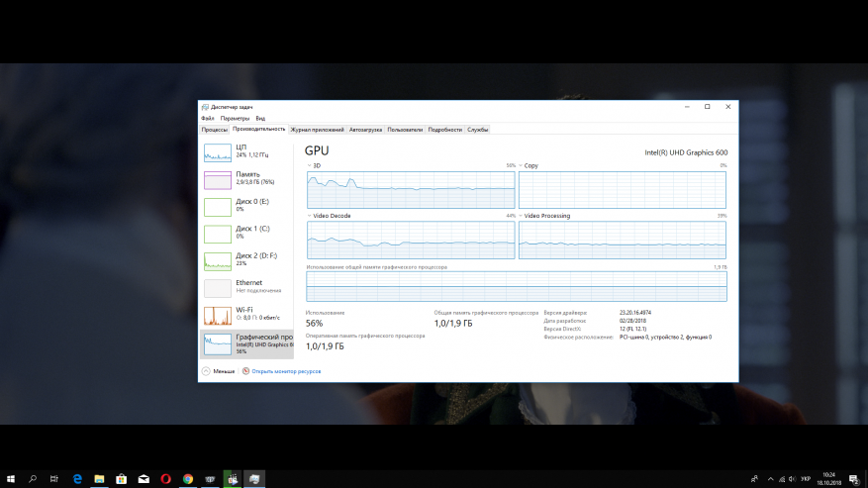
Task: Select Диск 2 (D: F:) entry
Action: click(x=246, y=260)
